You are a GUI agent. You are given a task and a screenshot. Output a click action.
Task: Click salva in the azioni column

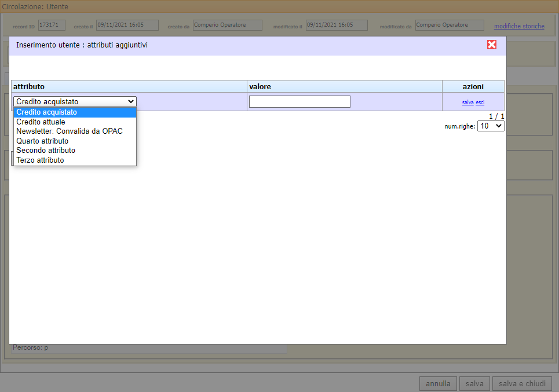[467, 101]
